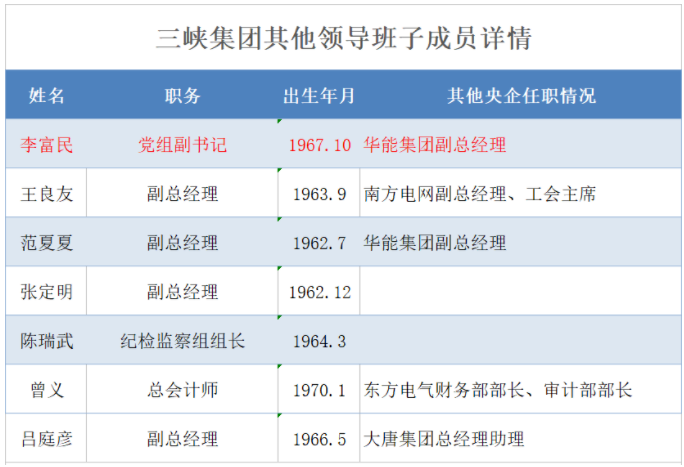
Task: Select the birth date 1964.3
Action: tap(320, 341)
